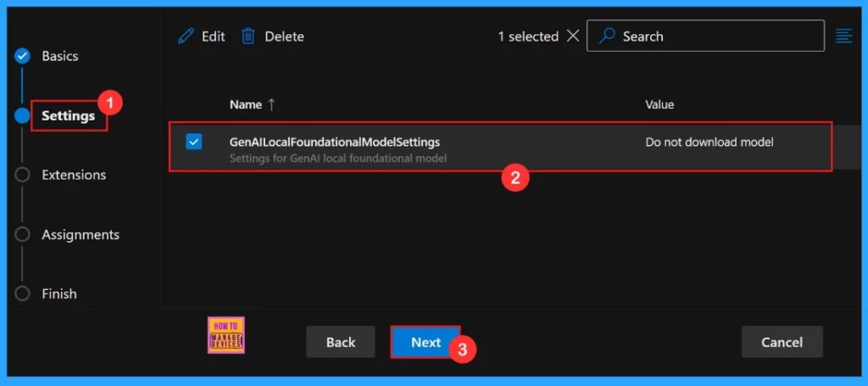Click the Value column header
This screenshot has width=868, height=386.
pos(659,104)
